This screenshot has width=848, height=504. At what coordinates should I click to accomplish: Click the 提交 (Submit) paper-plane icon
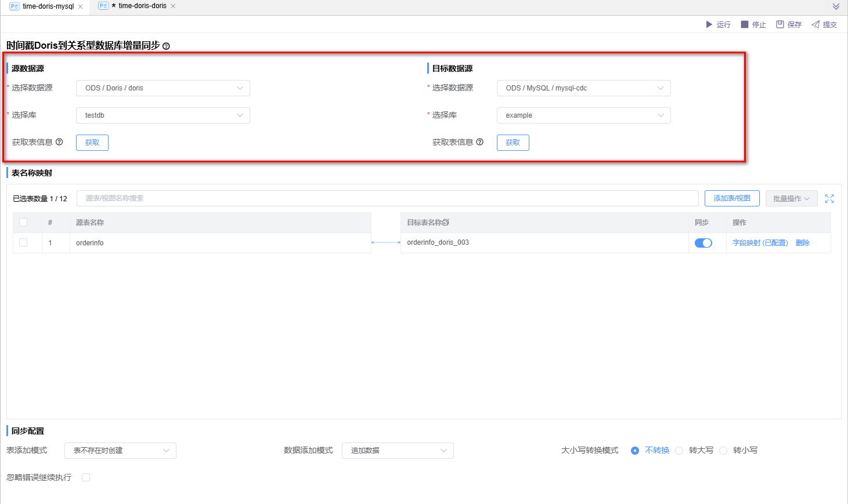pos(814,24)
